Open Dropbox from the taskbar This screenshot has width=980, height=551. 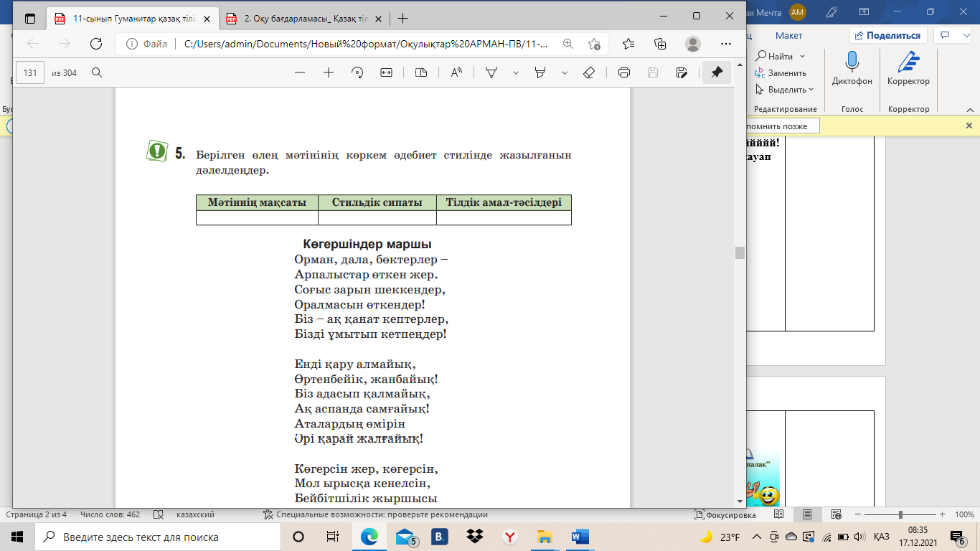(x=474, y=537)
